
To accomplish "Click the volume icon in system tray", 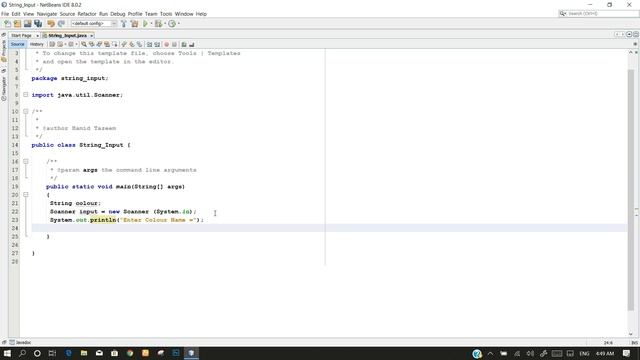I will [x=530, y=353].
